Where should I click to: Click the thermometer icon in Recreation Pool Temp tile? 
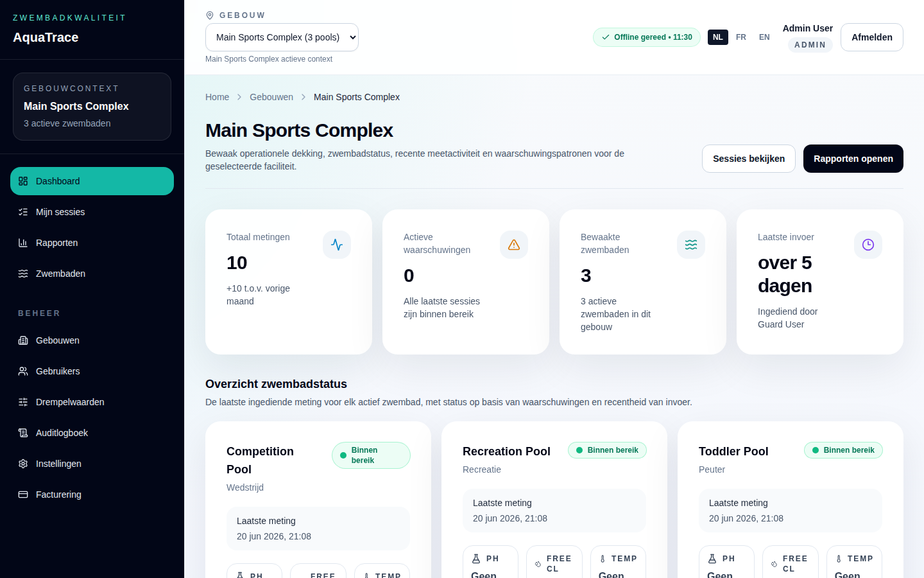tap(603, 559)
